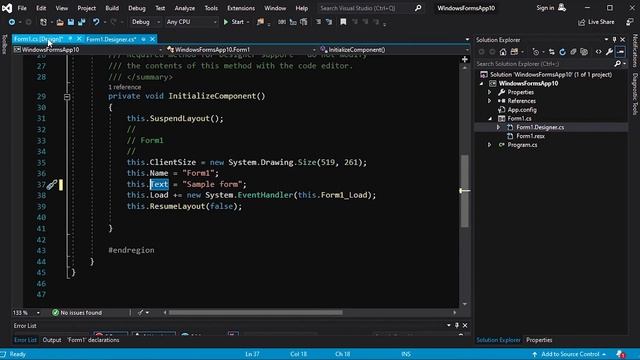Expand the Form1.Designer.cs node

[x=498, y=127]
